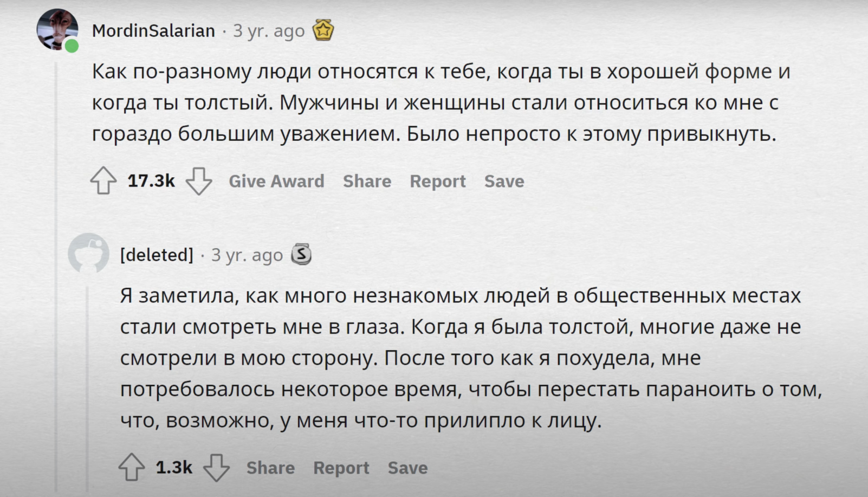Give Award to the top comment
The height and width of the screenshot is (497, 868).
pyautogui.click(x=276, y=181)
